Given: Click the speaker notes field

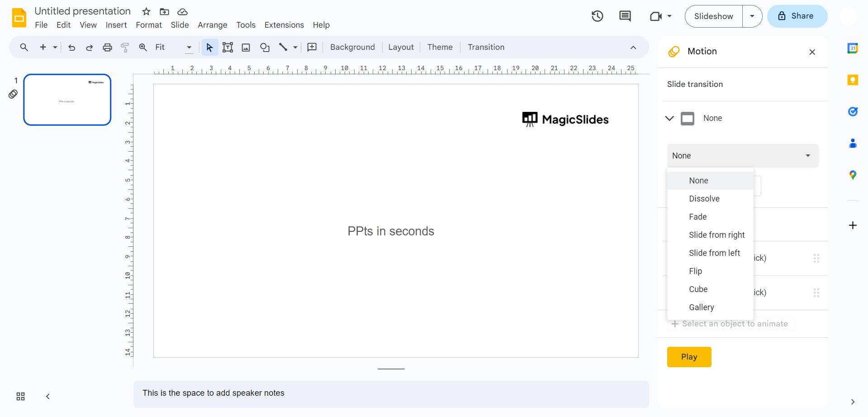Looking at the screenshot, I should 391,394.
